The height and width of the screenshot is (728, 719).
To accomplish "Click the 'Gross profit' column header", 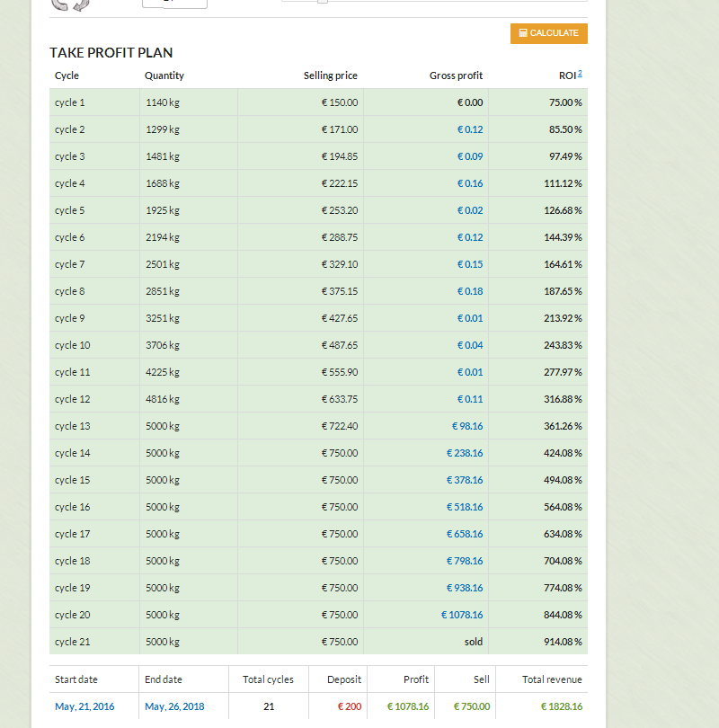I will pyautogui.click(x=457, y=75).
